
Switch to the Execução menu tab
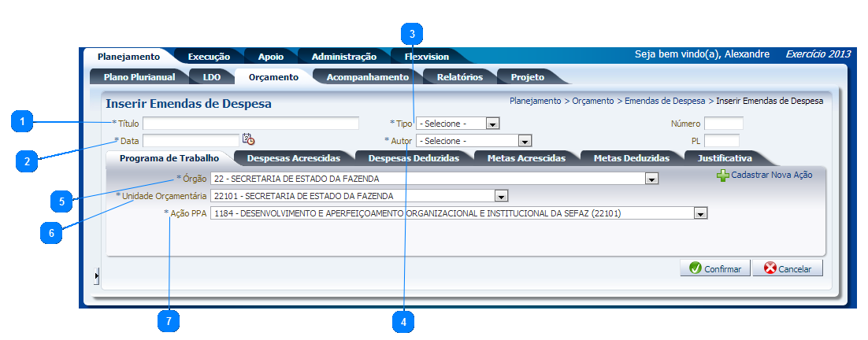coord(209,57)
